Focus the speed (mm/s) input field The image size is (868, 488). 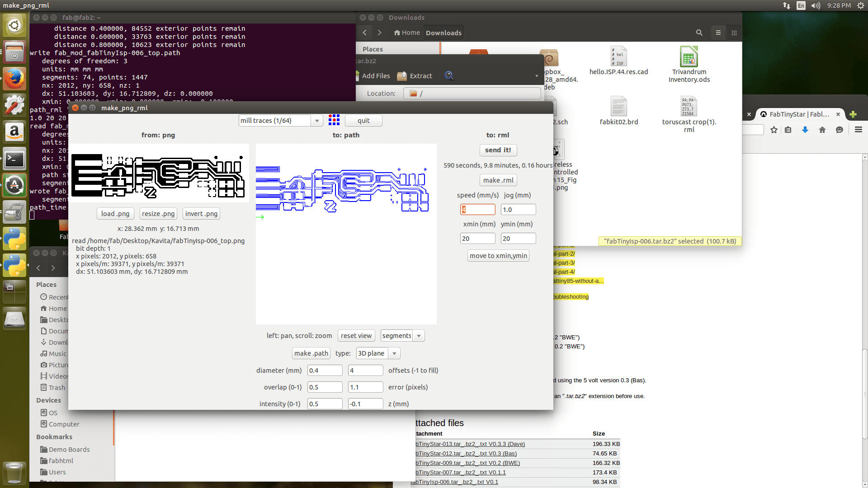[x=477, y=210]
